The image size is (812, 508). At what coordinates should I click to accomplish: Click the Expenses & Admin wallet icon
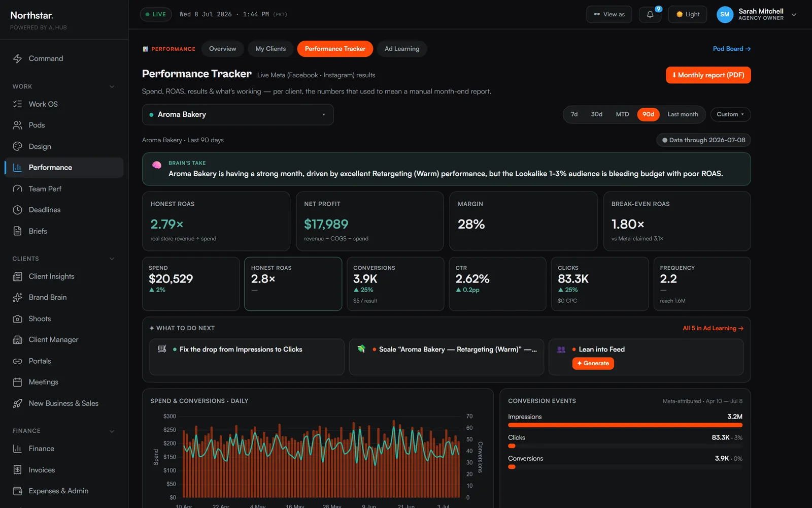[x=17, y=491]
